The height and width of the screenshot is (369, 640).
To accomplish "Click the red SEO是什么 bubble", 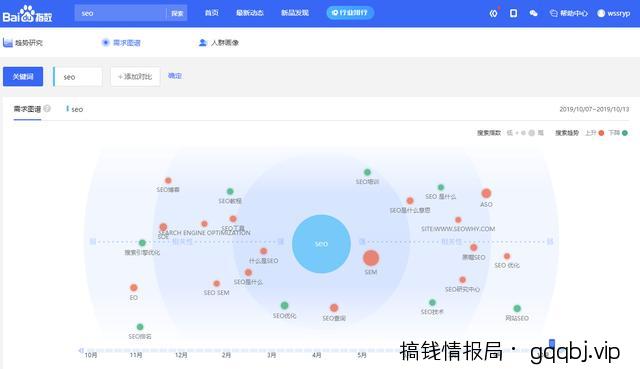I will click(248, 272).
